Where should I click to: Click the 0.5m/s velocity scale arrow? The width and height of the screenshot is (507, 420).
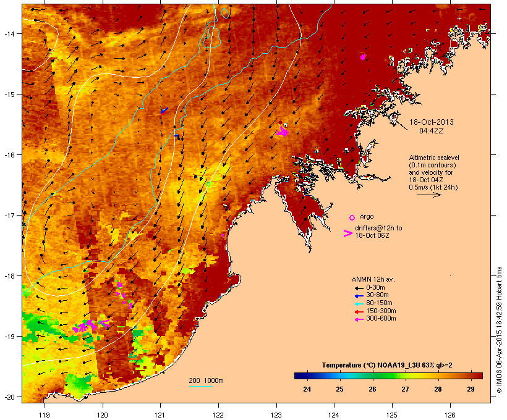click(428, 195)
